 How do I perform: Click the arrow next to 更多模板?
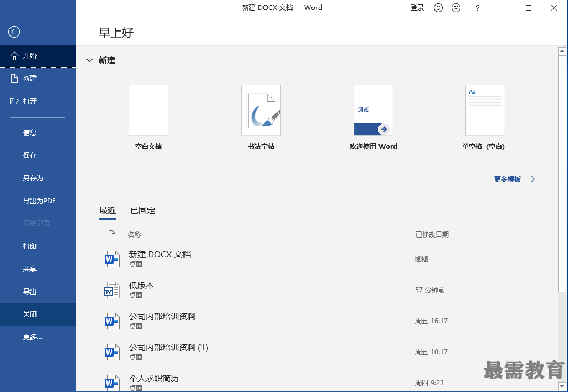tap(531, 179)
